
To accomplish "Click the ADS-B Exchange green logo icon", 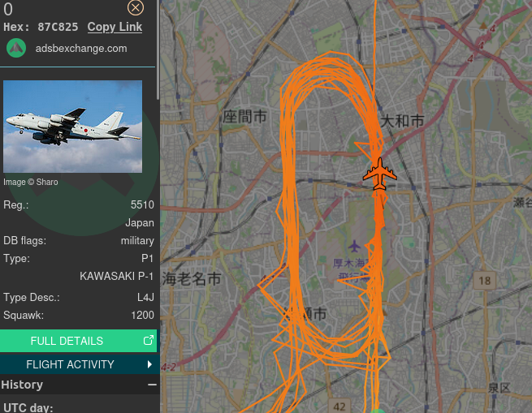I will coord(16,48).
